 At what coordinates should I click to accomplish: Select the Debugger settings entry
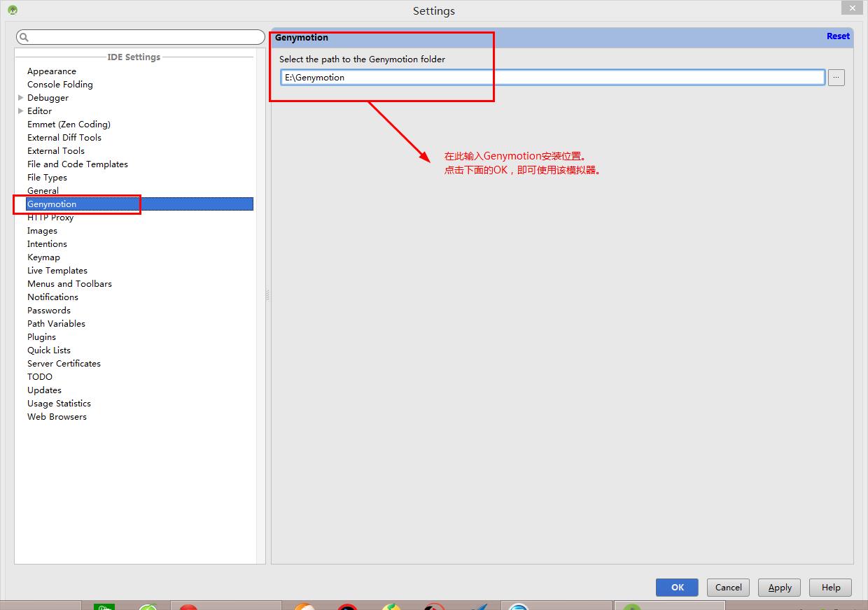click(x=48, y=98)
